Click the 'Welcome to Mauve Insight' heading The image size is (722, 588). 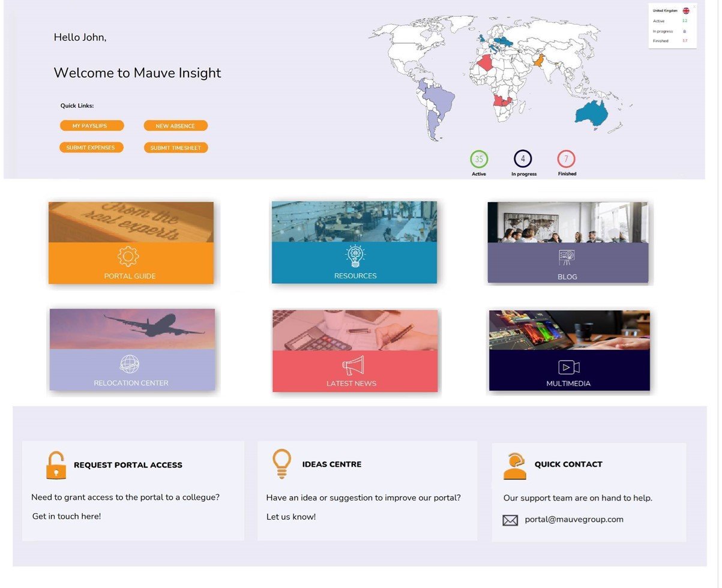tap(137, 73)
